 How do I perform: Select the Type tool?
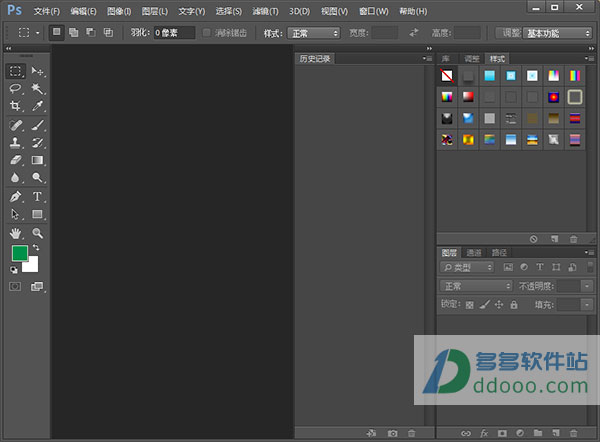(x=38, y=197)
